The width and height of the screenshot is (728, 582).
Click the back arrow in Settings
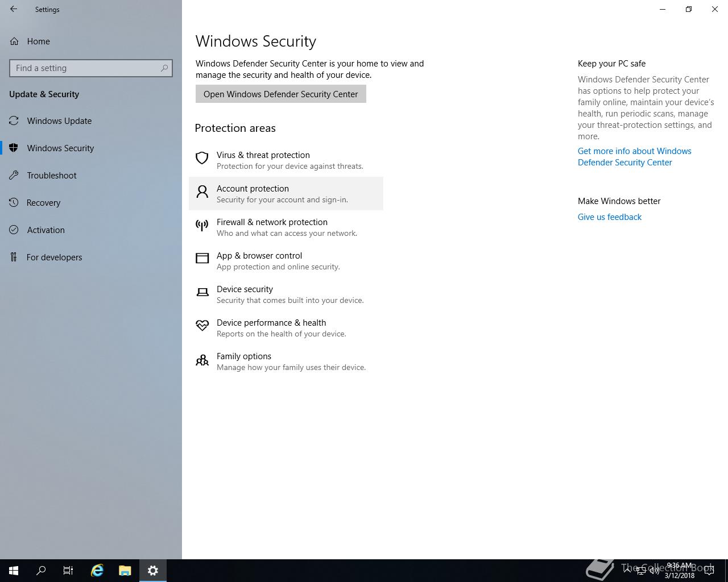click(14, 9)
